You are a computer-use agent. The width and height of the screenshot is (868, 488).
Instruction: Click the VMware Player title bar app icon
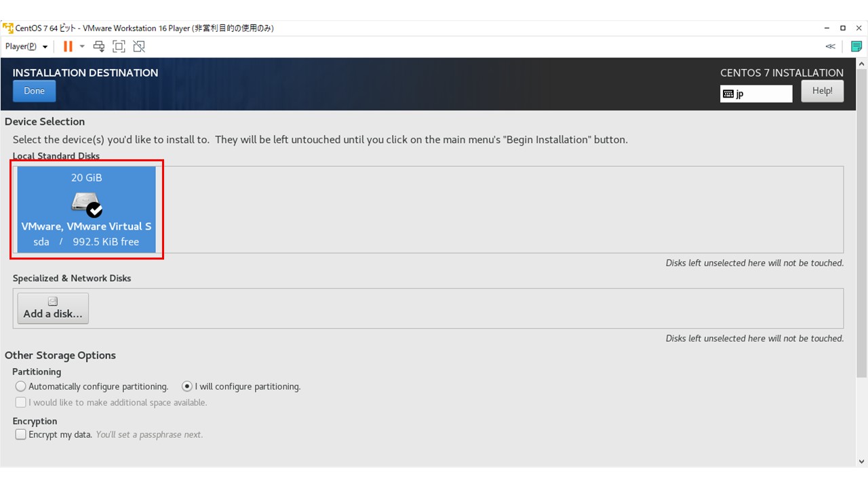click(x=8, y=28)
